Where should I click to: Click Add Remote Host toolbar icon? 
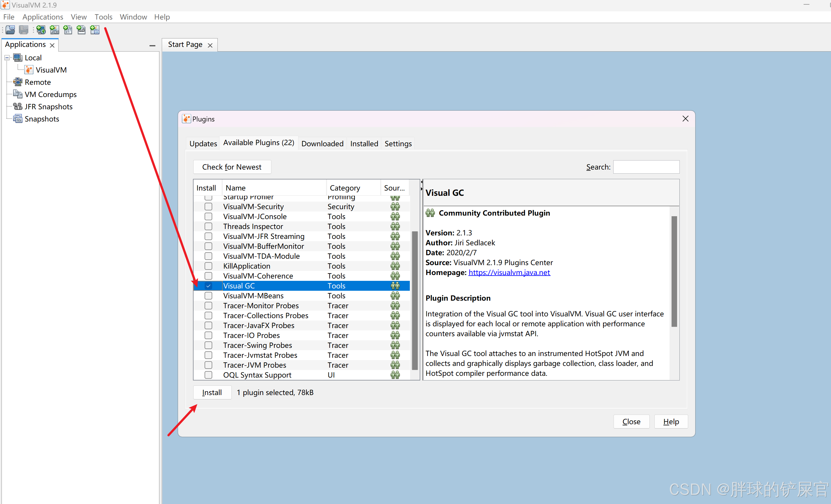coord(41,30)
